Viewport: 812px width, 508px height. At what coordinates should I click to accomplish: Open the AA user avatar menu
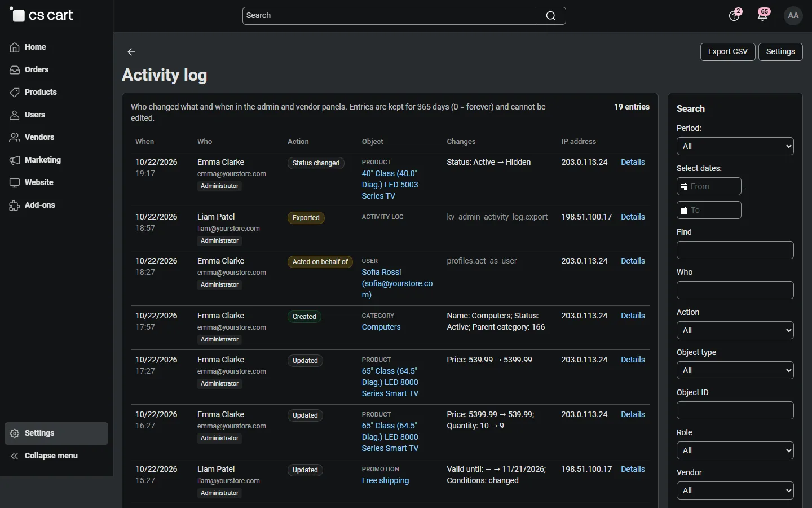tap(793, 15)
